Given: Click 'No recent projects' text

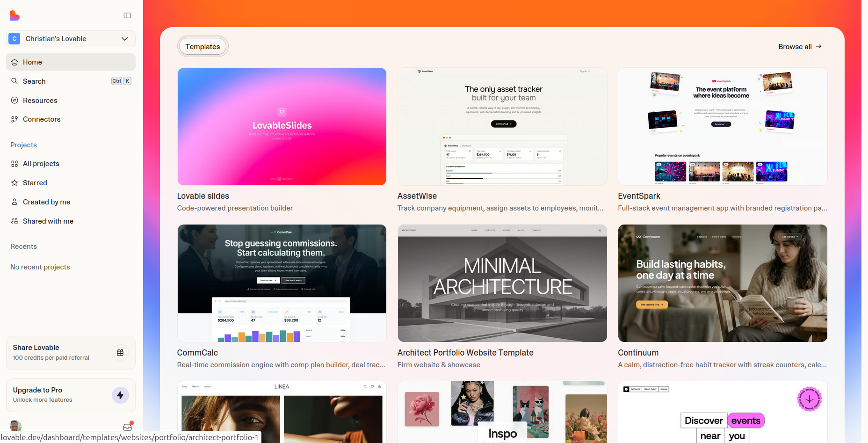Looking at the screenshot, I should [40, 267].
